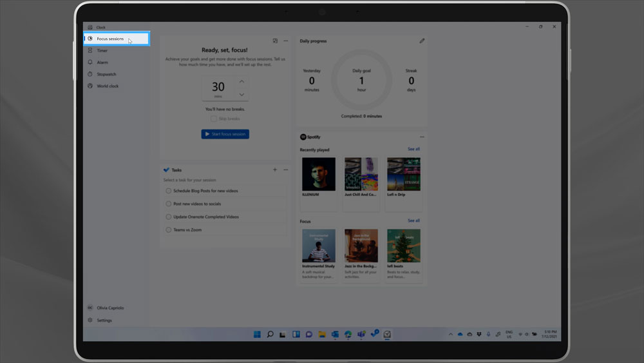Play the 'lofi beats' playlist thumbnail
The height and width of the screenshot is (363, 644).
(404, 246)
